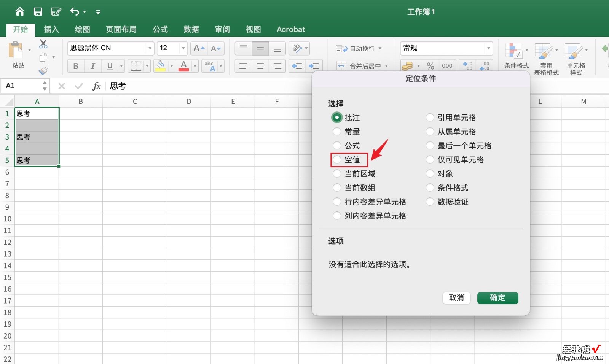Click the top align icon

[243, 48]
